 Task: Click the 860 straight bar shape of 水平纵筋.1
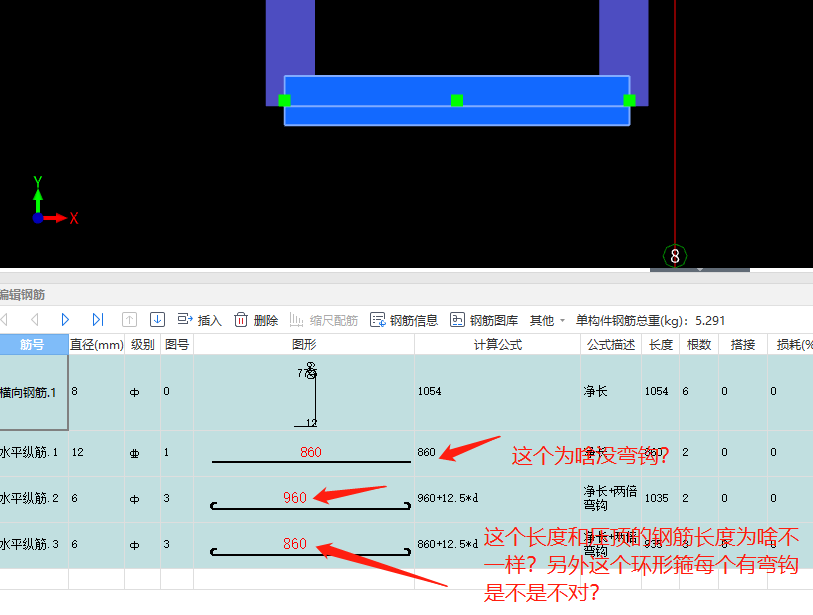coord(304,453)
